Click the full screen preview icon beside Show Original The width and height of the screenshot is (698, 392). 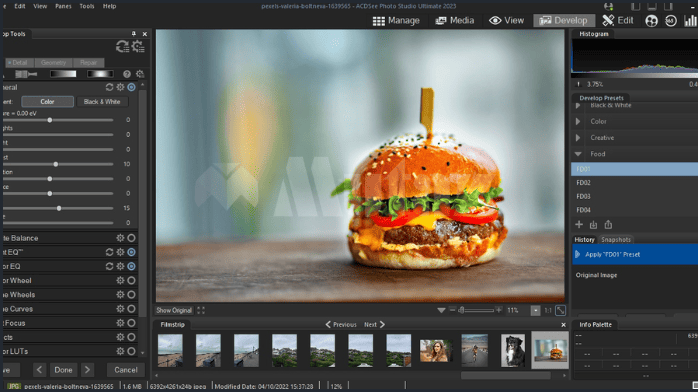[201, 310]
